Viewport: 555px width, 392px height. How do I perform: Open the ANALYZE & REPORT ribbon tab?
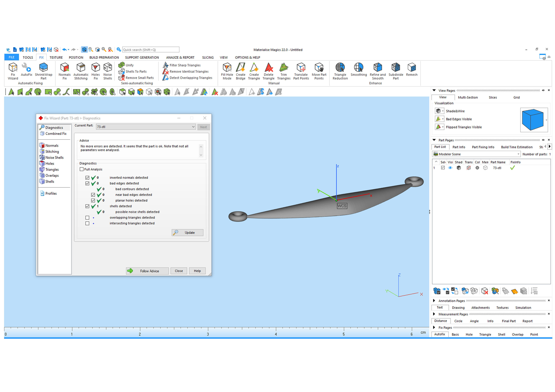pyautogui.click(x=180, y=58)
